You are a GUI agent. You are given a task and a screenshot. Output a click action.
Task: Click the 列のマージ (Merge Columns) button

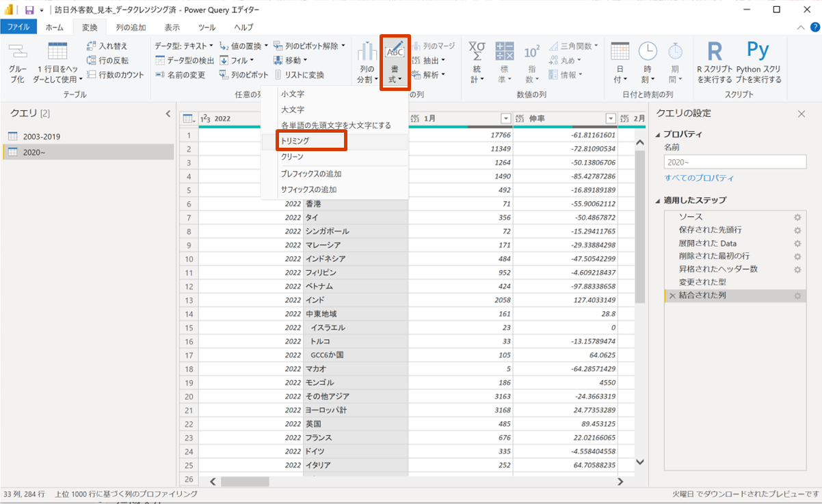click(434, 46)
